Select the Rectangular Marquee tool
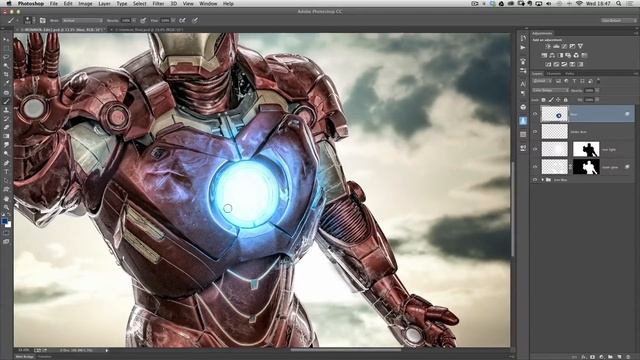The width and height of the screenshot is (640, 360). pyautogui.click(x=6, y=48)
